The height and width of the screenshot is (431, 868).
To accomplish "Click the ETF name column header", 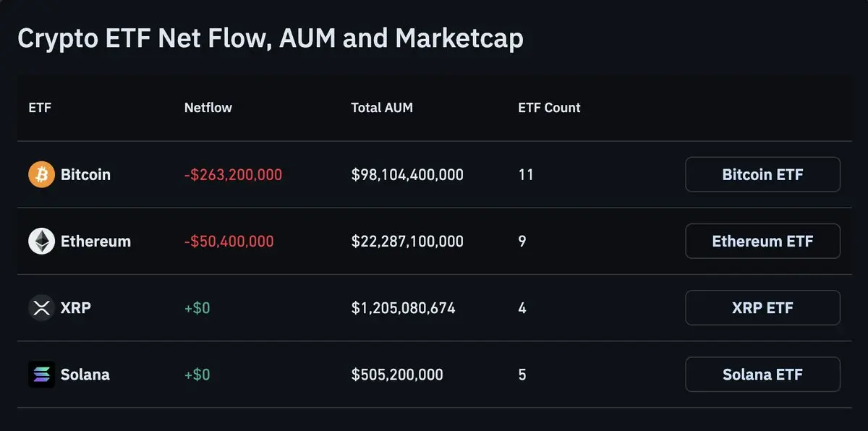I will (x=40, y=108).
